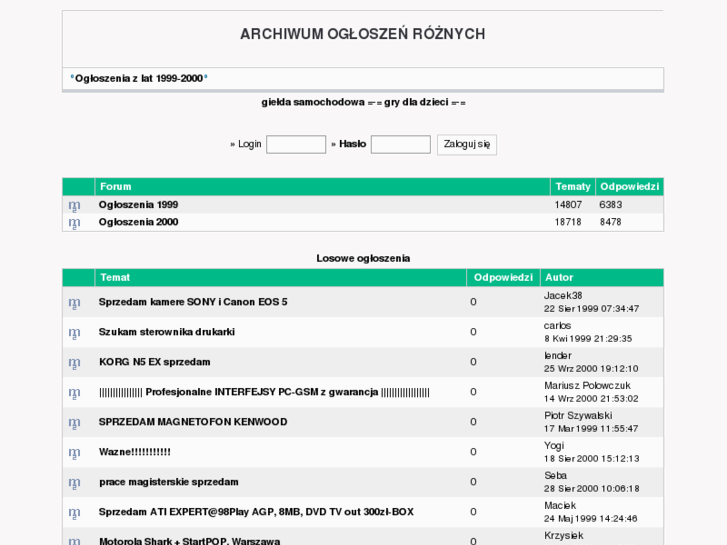Click icon next to SPRZEDAM MAGNETOFON KENWOOD

[x=74, y=423]
